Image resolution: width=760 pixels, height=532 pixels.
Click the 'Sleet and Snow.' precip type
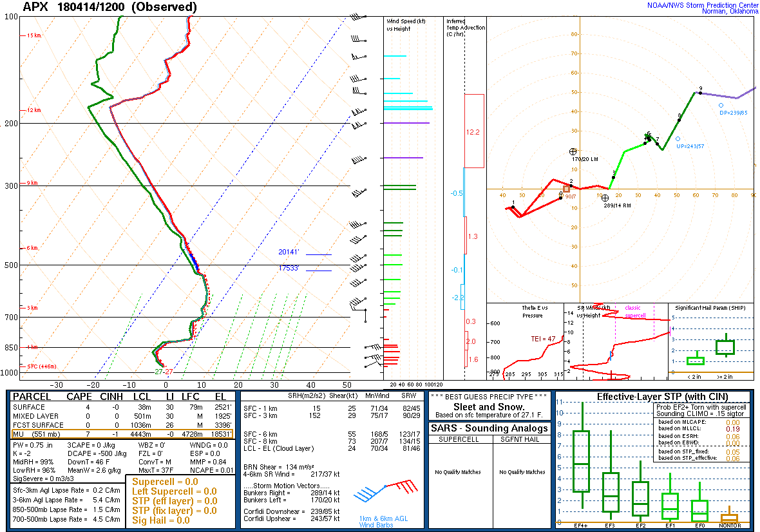point(489,407)
